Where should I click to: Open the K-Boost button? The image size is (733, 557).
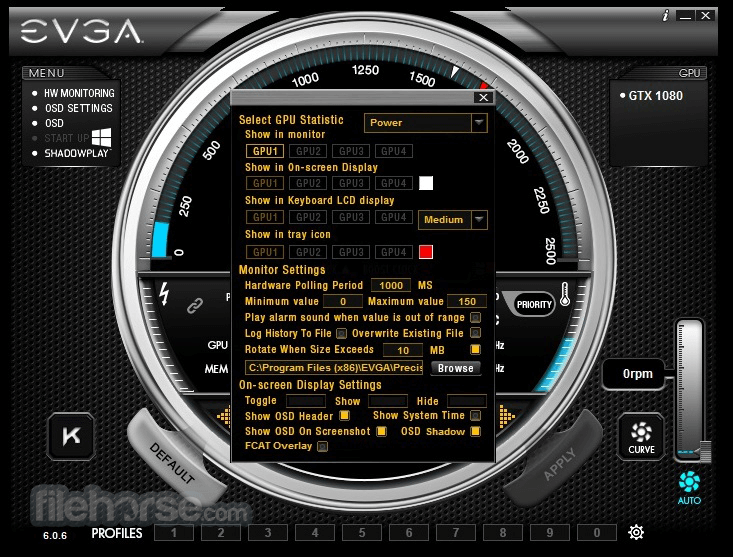(71, 436)
